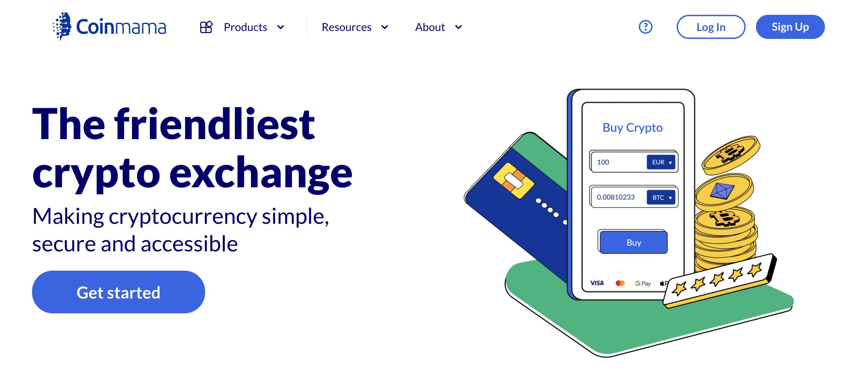Click the Get started button
Viewport: 868px width, 376px height.
[119, 291]
